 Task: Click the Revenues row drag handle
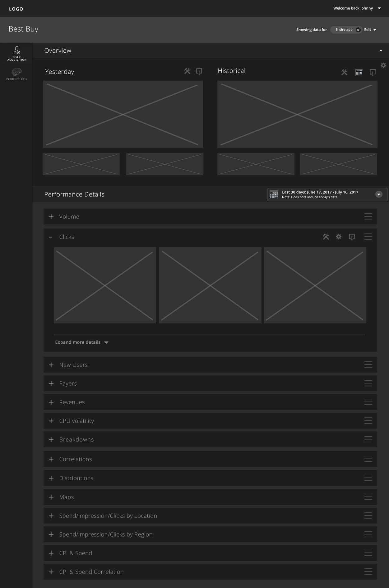368,402
